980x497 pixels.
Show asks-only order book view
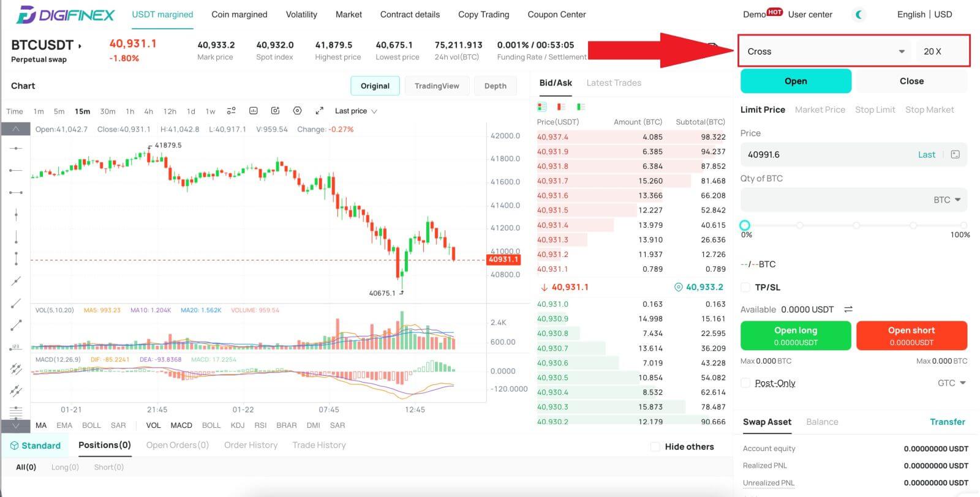pyautogui.click(x=560, y=106)
